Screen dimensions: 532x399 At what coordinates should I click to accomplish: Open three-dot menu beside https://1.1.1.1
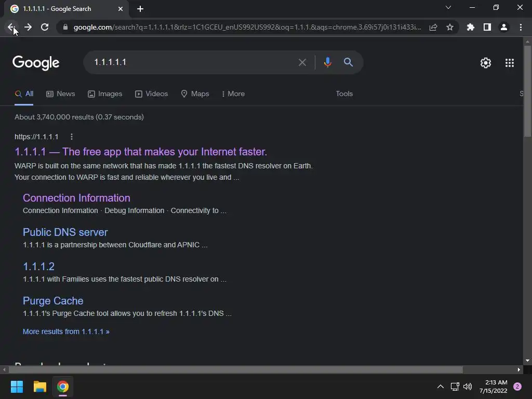pyautogui.click(x=71, y=137)
